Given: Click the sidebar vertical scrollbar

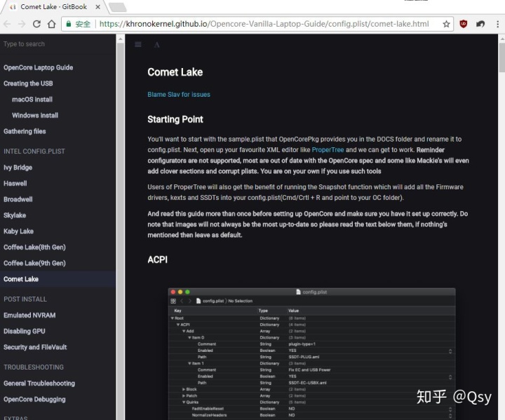Looking at the screenshot, I should [121, 226].
